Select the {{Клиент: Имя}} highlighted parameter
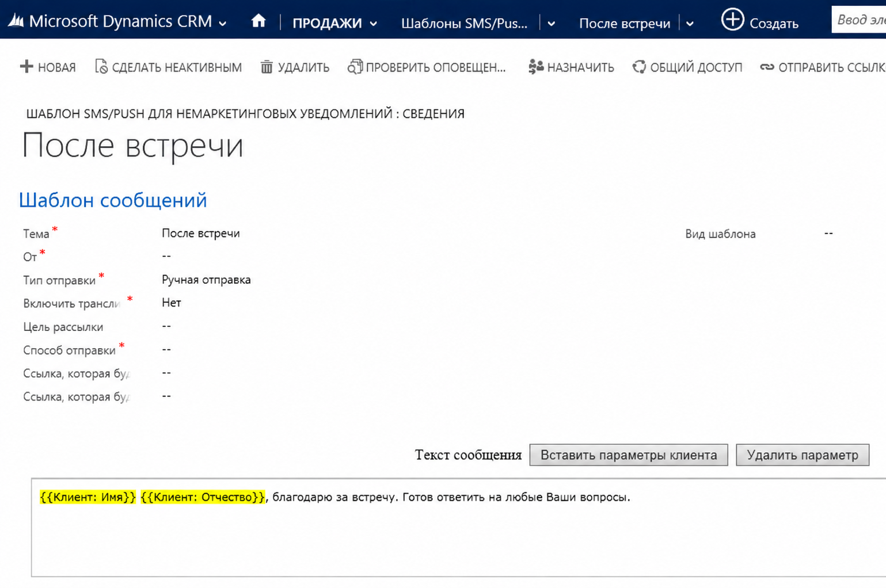The width and height of the screenshot is (886, 588). pyautogui.click(x=88, y=497)
